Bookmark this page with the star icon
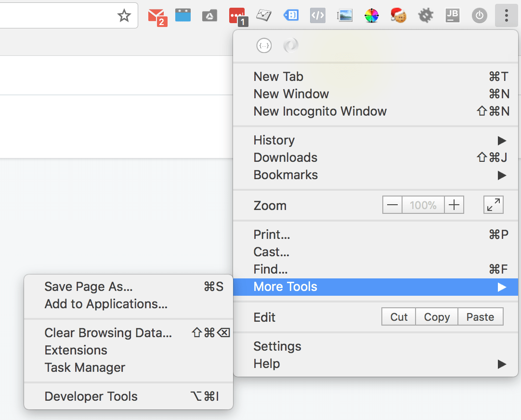The height and width of the screenshot is (420, 521). tap(124, 15)
